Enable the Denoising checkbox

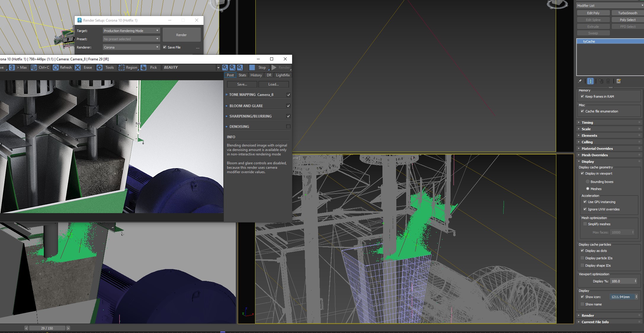(x=289, y=126)
